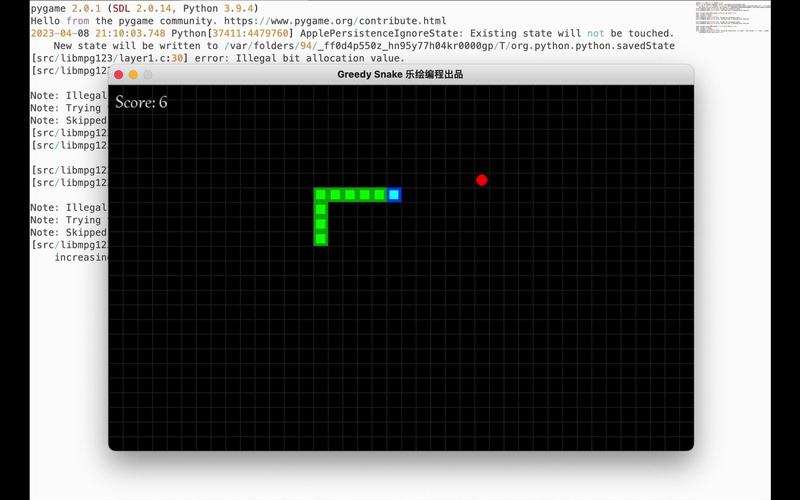Click the 'pygame 2.0.1' terminal line
Screen dimensions: 800x500
[x=144, y=9]
